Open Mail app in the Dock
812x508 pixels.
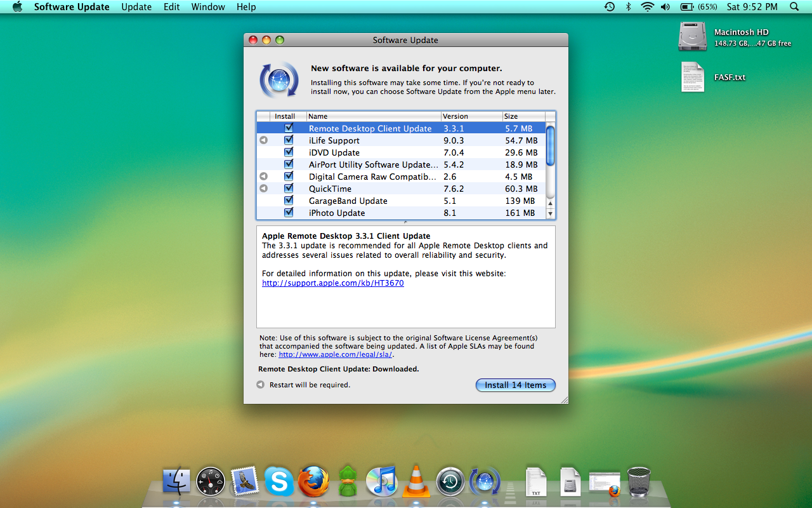coord(245,481)
